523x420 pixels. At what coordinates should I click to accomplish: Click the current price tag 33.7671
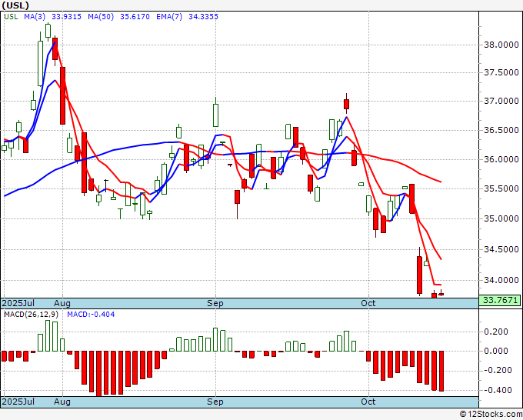point(500,300)
